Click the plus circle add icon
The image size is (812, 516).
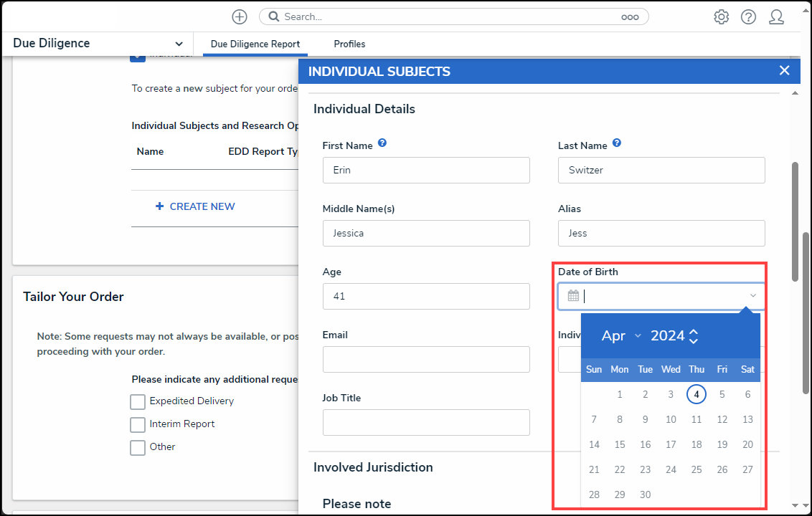pos(240,16)
